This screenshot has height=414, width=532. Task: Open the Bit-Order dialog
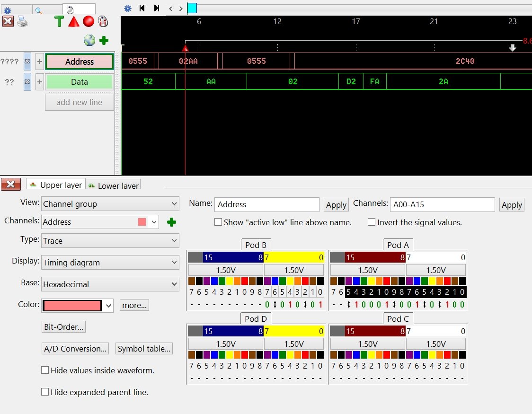pos(64,326)
